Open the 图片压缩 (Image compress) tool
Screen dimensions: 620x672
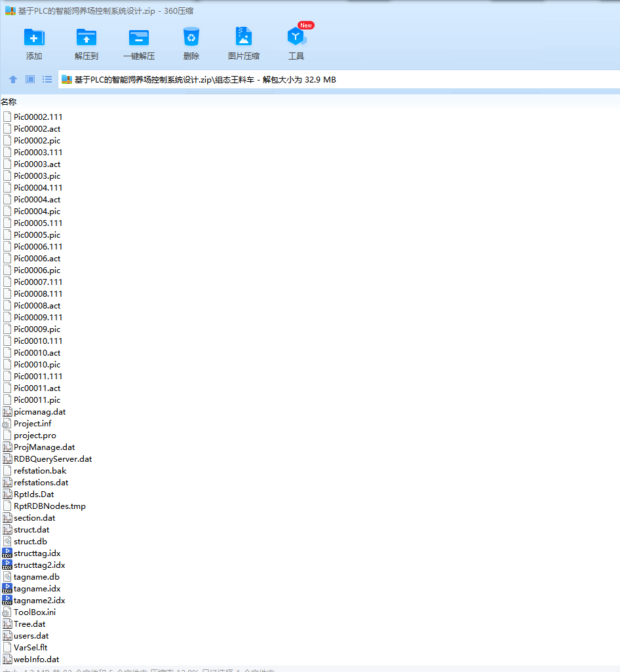click(244, 37)
